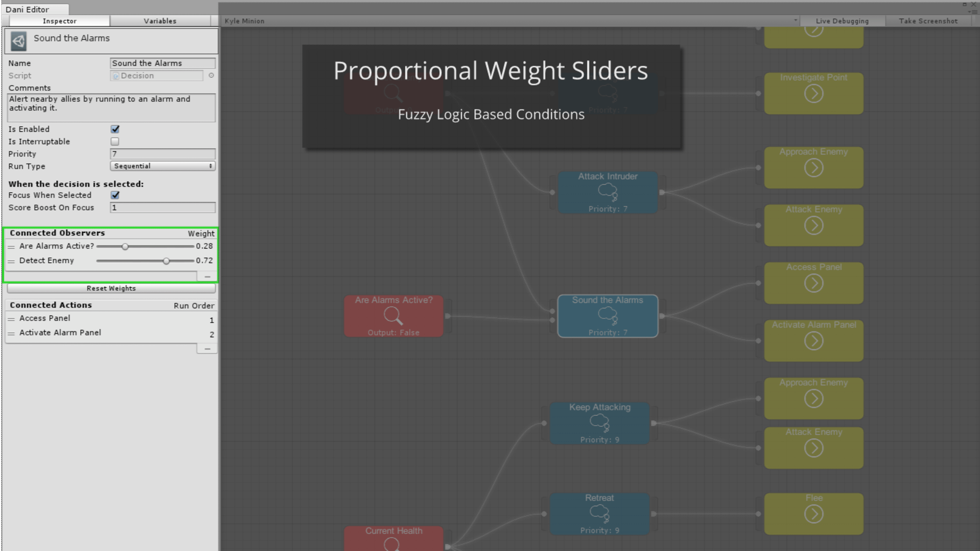
Task: Toggle the Focus When Selected checkbox
Action: [x=115, y=195]
